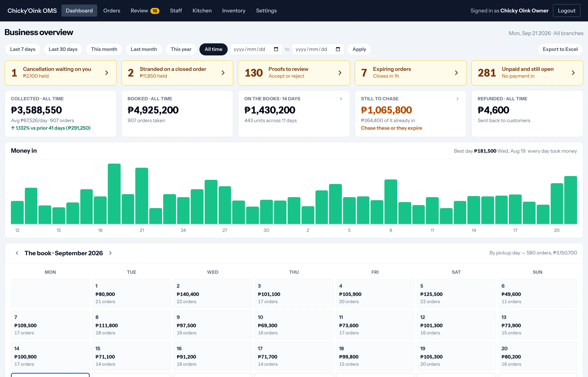Select September 8 cell with ₱111,800

tap(131, 325)
